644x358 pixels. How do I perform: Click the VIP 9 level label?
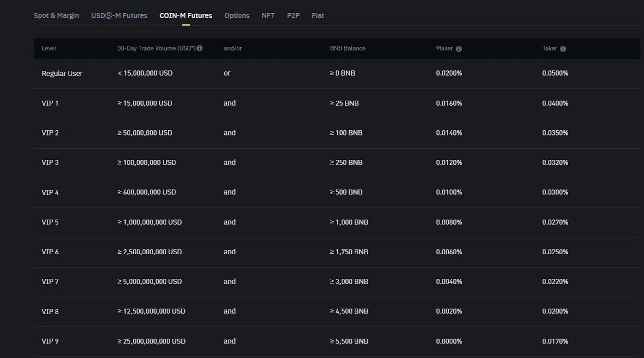pyautogui.click(x=50, y=342)
